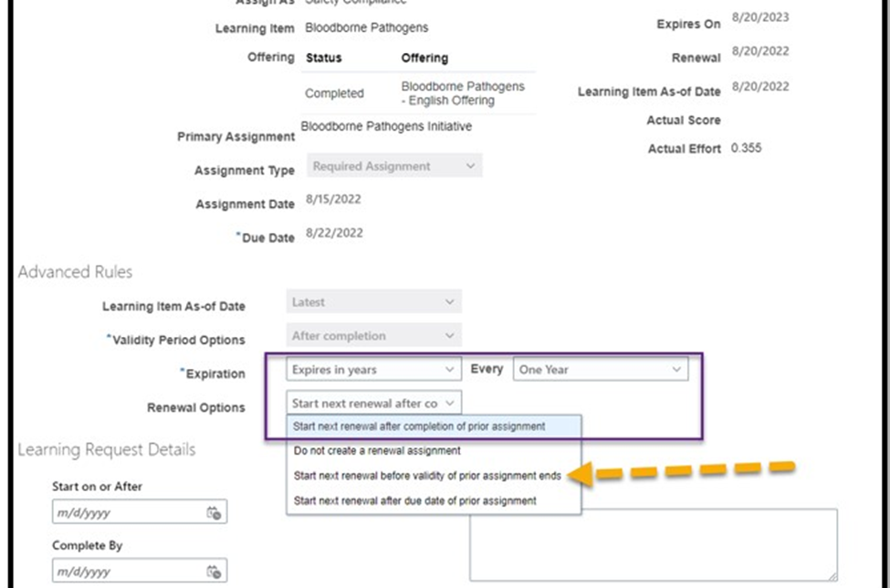Click the Advanced Rules section heading
The image size is (890, 588).
74,271
